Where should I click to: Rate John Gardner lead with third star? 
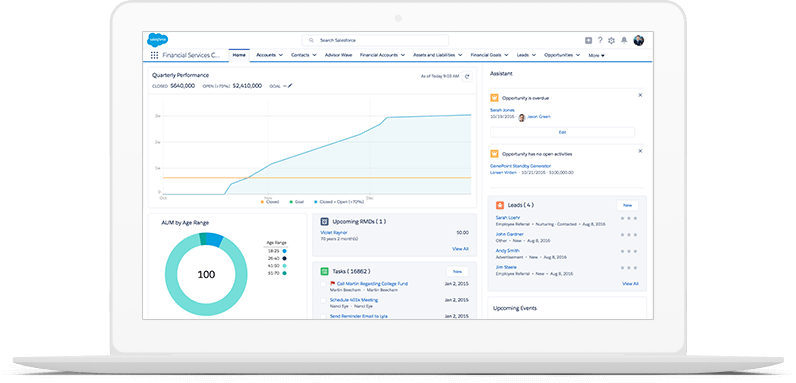pos(635,235)
